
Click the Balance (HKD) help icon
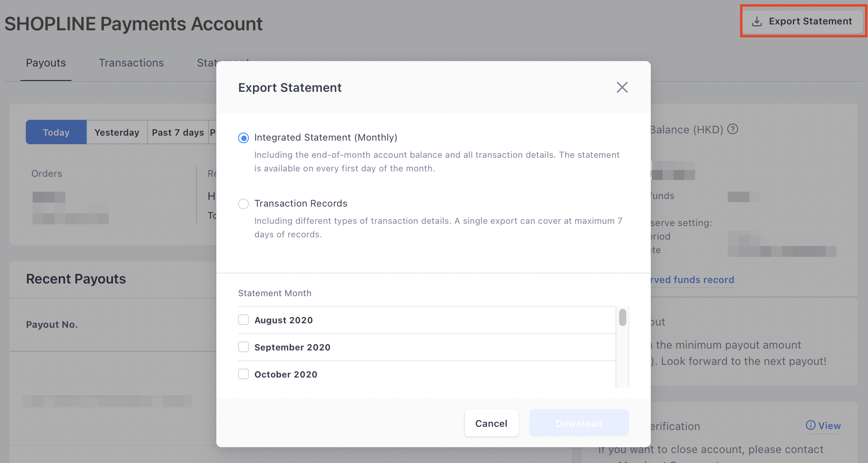733,129
